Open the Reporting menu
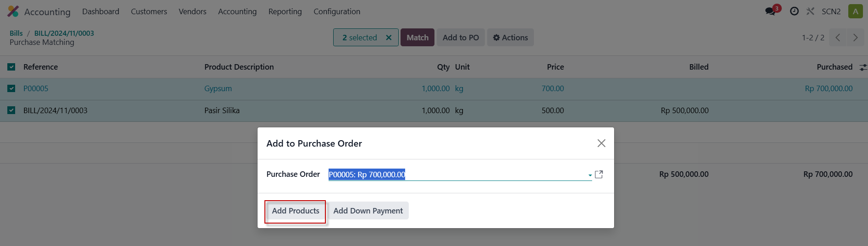This screenshot has width=868, height=246. (285, 11)
